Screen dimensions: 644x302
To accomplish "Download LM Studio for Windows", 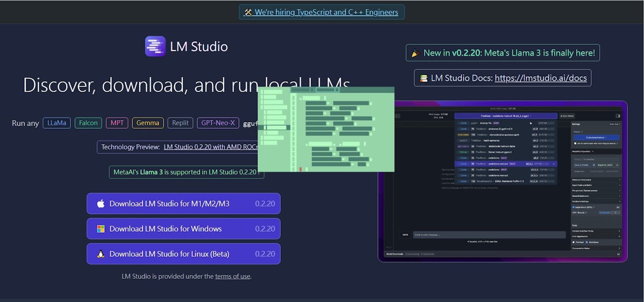I will point(184,229).
